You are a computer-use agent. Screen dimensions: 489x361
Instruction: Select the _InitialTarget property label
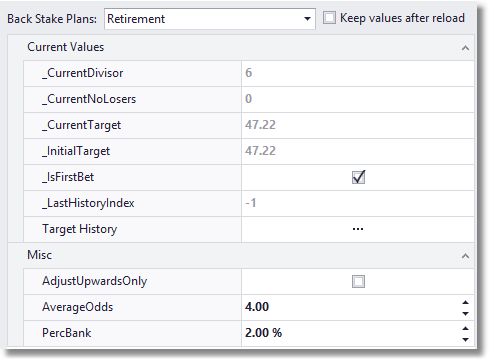[x=76, y=151]
